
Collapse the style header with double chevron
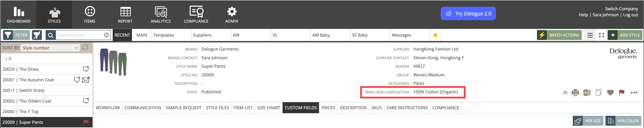[565, 93]
